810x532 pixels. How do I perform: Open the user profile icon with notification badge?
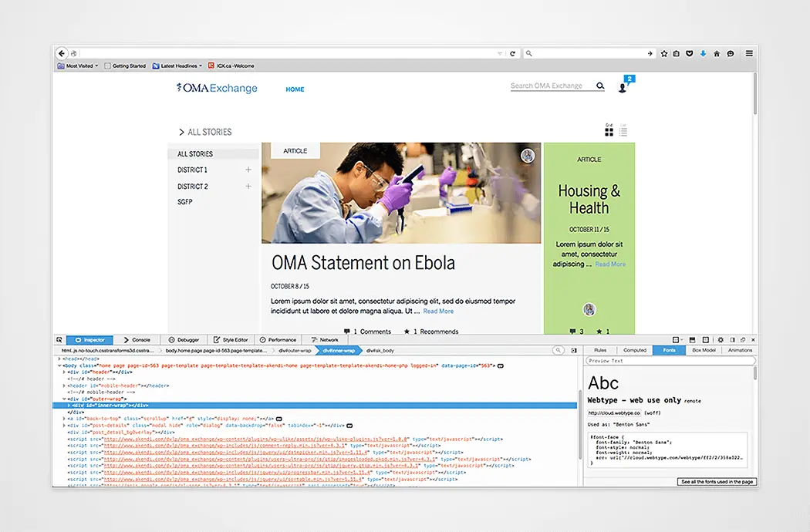623,88
